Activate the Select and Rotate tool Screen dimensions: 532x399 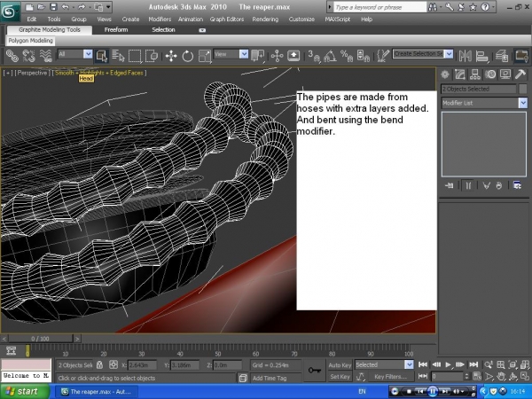(x=188, y=56)
